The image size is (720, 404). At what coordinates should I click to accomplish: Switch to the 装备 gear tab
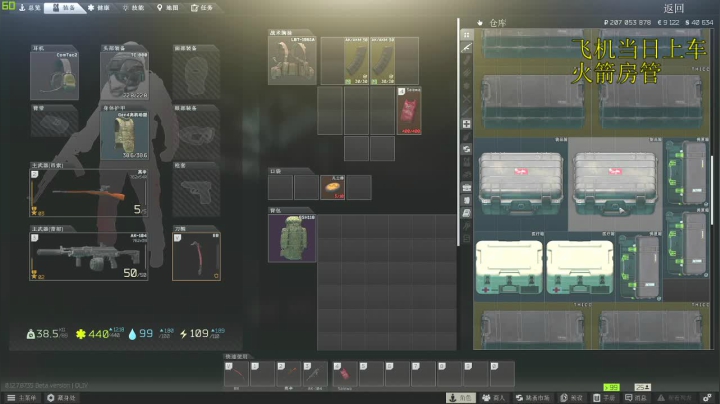[x=64, y=7]
